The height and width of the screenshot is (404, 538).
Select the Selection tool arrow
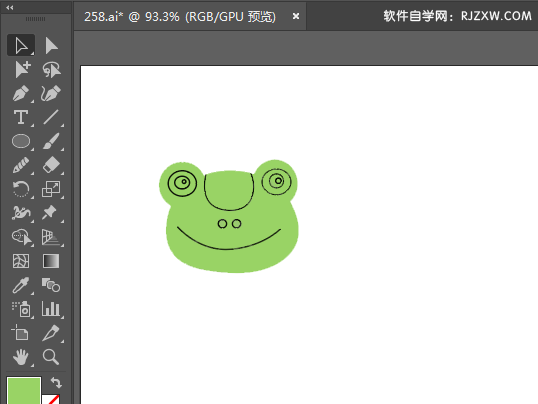pos(21,45)
